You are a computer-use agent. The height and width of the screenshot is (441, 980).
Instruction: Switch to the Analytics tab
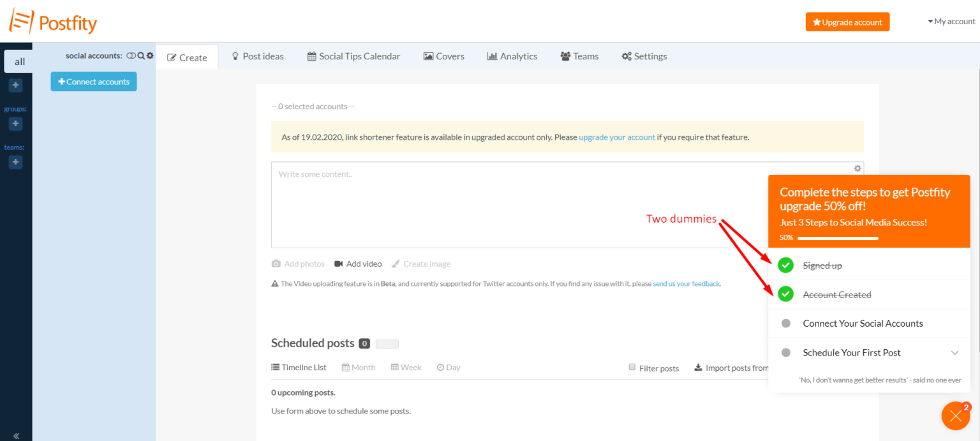(512, 56)
